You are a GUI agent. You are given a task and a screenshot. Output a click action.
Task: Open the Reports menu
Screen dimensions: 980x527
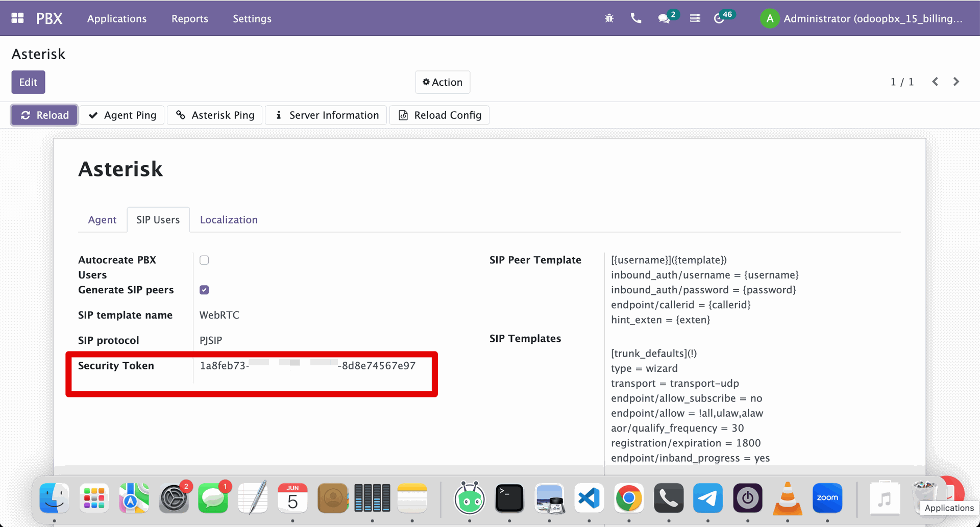tap(190, 18)
